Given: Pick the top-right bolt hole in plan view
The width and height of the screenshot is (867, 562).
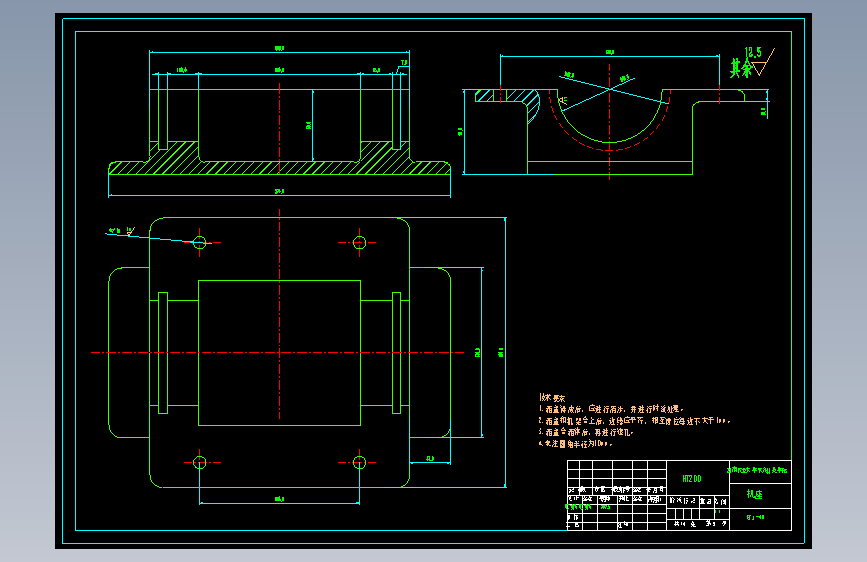Looking at the screenshot, I should (359, 242).
